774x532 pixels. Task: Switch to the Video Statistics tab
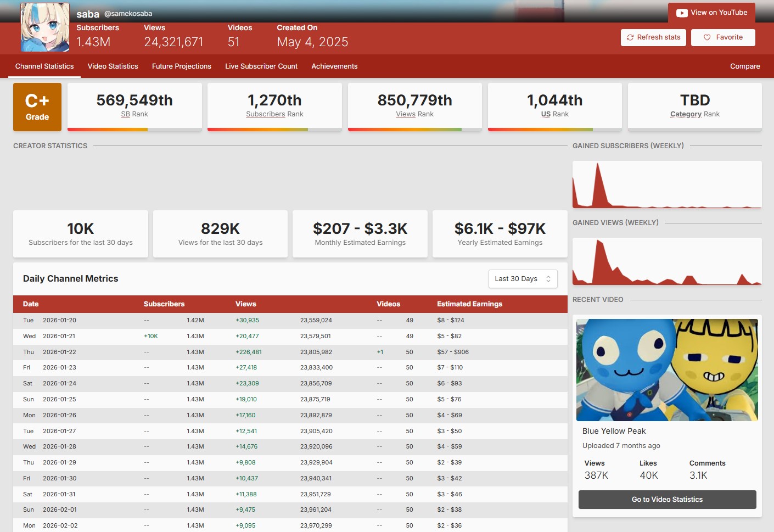click(113, 66)
